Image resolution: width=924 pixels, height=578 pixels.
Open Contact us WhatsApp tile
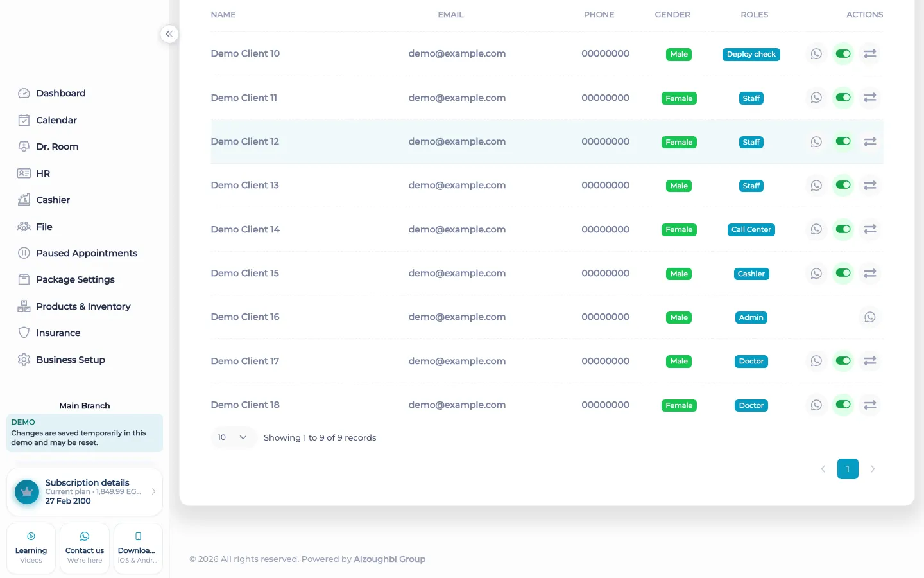85,548
